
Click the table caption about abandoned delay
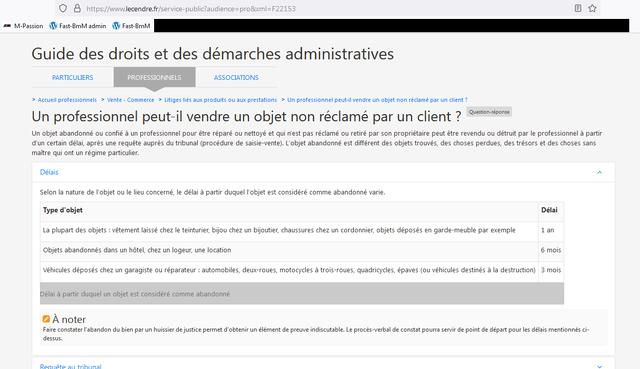(302, 293)
